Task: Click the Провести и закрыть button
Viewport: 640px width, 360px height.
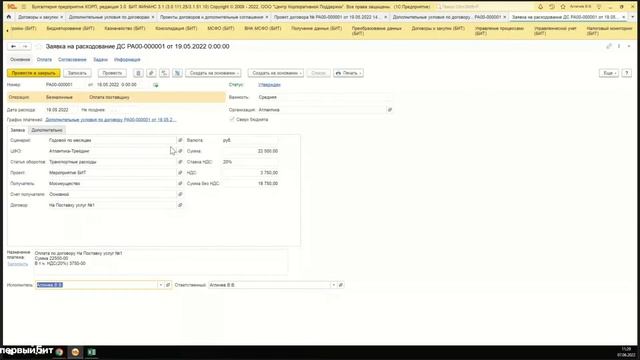Action: pyautogui.click(x=33, y=73)
